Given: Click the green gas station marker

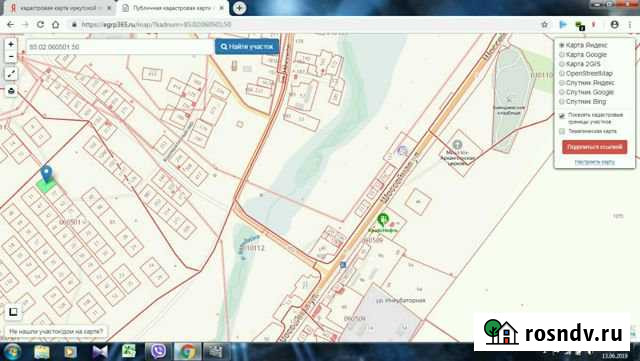Looking at the screenshot, I should (x=382, y=220).
